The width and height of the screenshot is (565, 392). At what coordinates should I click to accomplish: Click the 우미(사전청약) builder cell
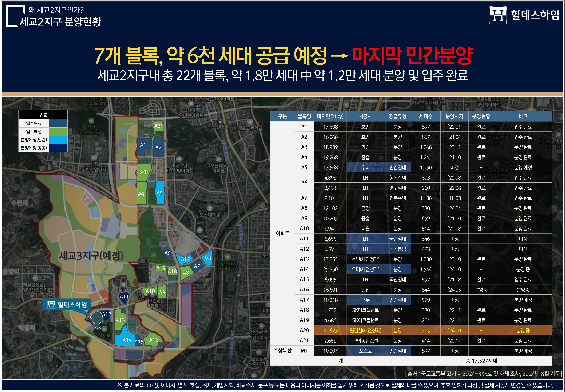[365, 269]
